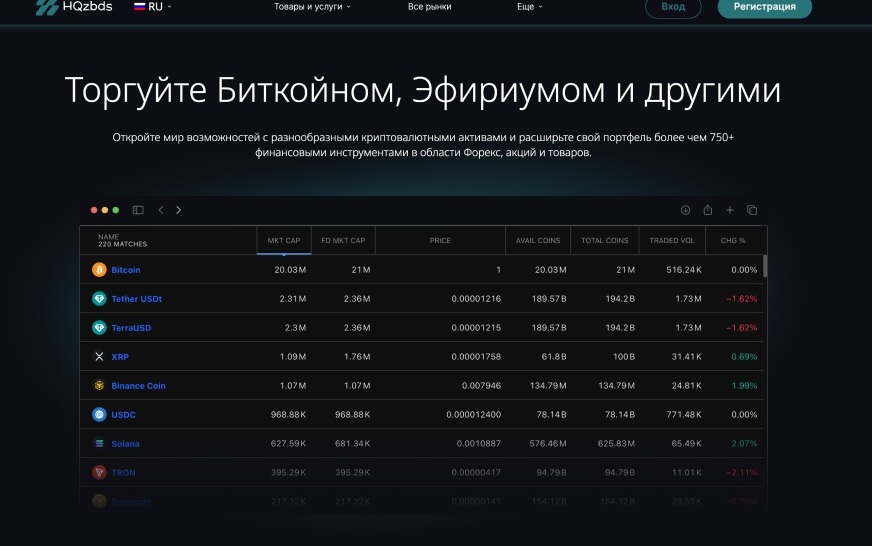The width and height of the screenshot is (872, 546).
Task: Click Binance Coin change 1.99%
Action: pyautogui.click(x=744, y=385)
